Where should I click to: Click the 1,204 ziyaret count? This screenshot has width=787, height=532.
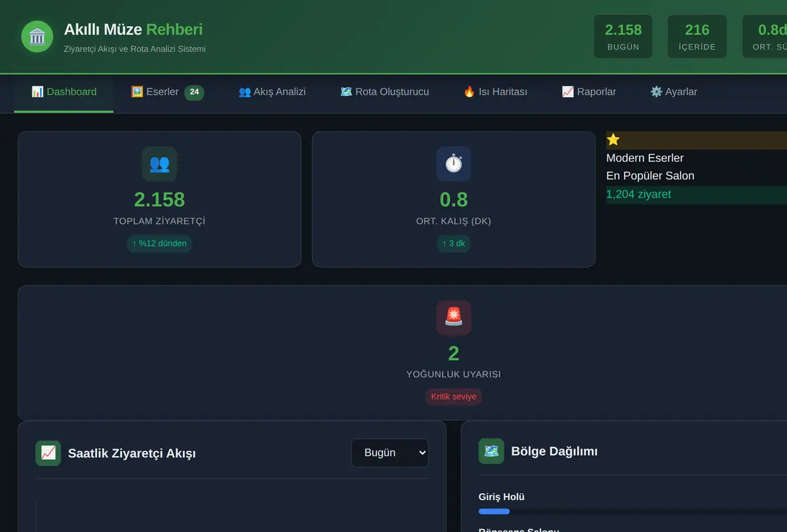click(x=639, y=194)
